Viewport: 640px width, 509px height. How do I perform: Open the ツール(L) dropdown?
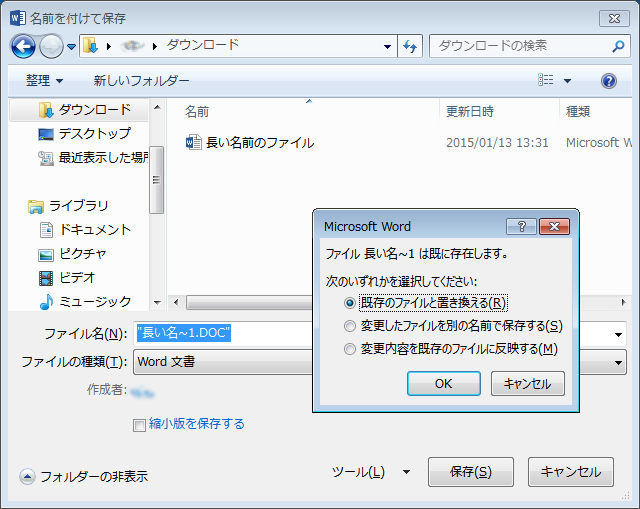pyautogui.click(x=370, y=472)
